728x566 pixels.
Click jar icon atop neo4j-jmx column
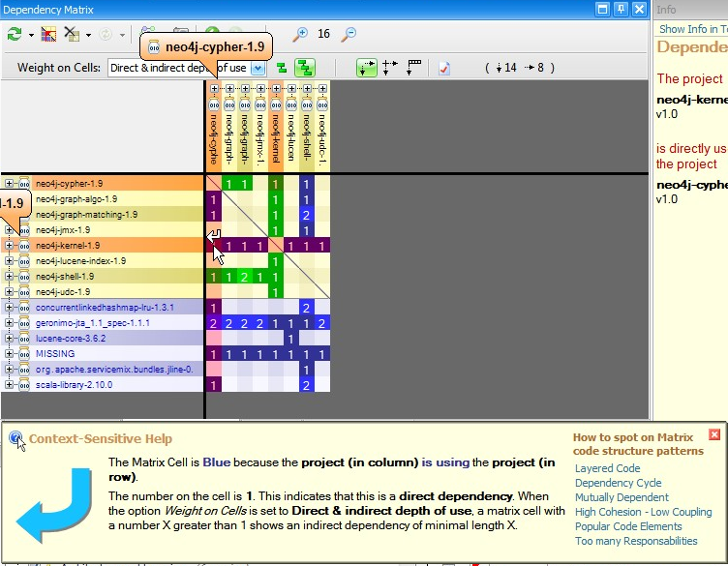click(260, 104)
